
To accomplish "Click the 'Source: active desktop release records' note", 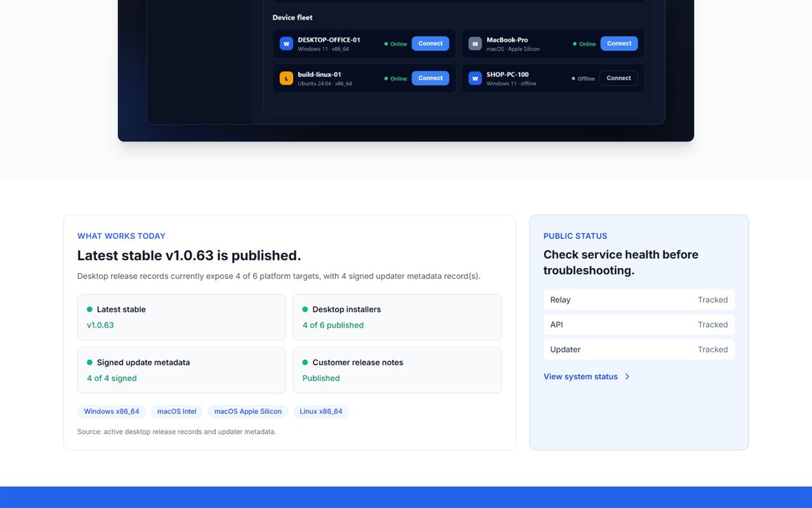I will click(x=176, y=432).
